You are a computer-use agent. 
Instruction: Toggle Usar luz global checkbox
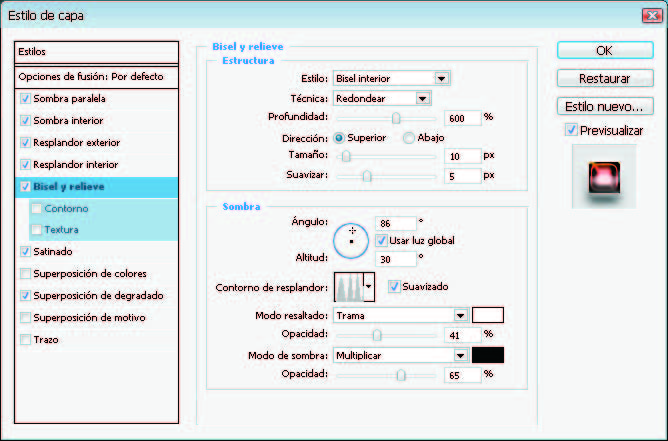click(x=381, y=240)
